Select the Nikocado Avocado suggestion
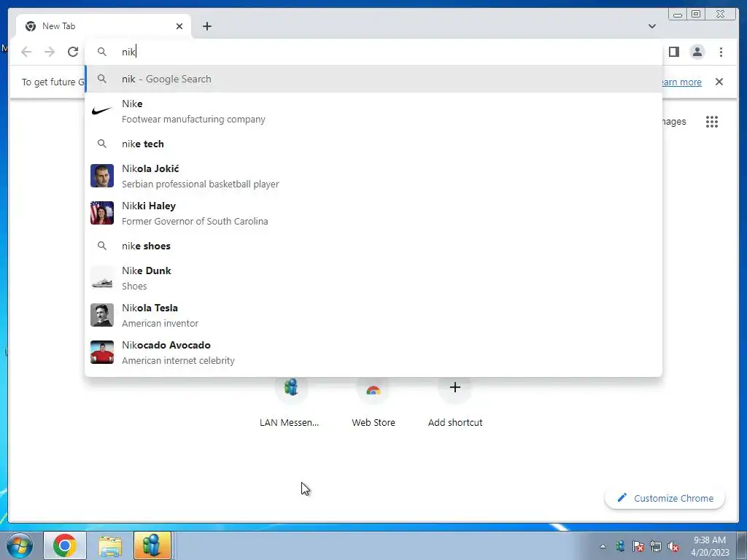The image size is (747, 560). 373,352
